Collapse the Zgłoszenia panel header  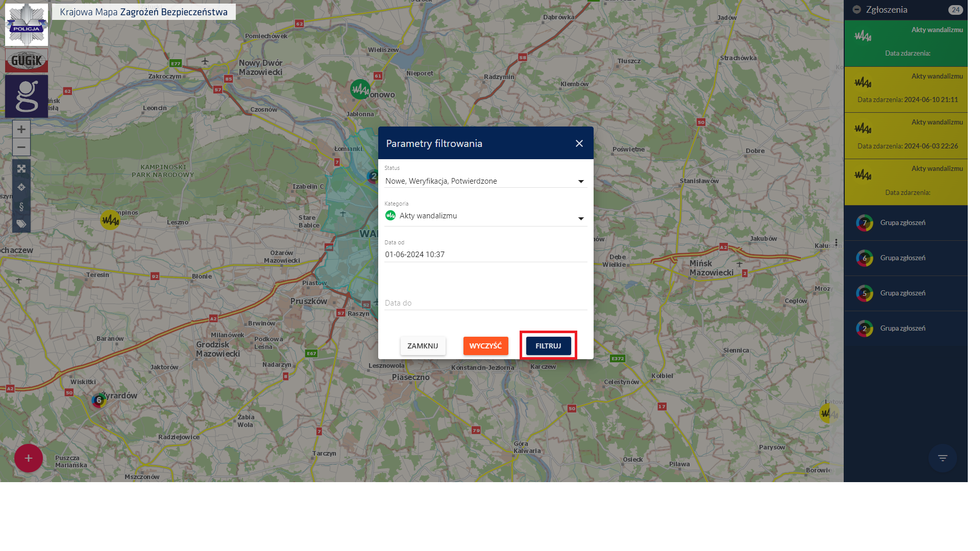click(x=857, y=10)
